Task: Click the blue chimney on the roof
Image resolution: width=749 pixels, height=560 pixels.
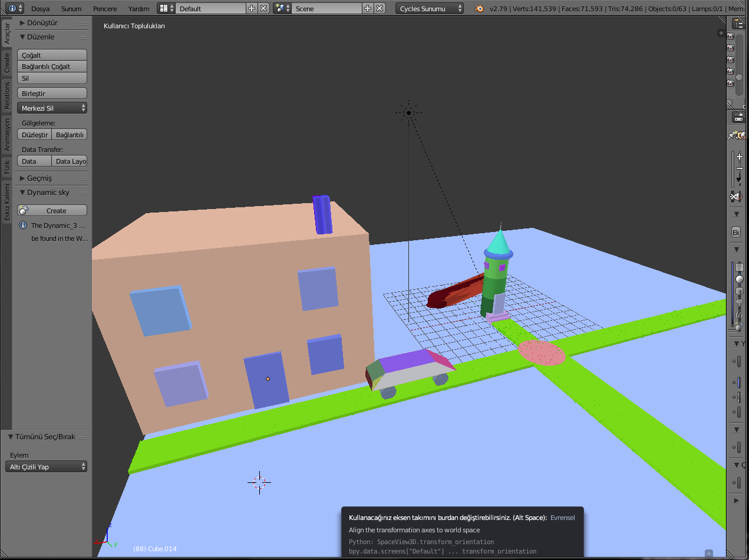Action: (322, 214)
